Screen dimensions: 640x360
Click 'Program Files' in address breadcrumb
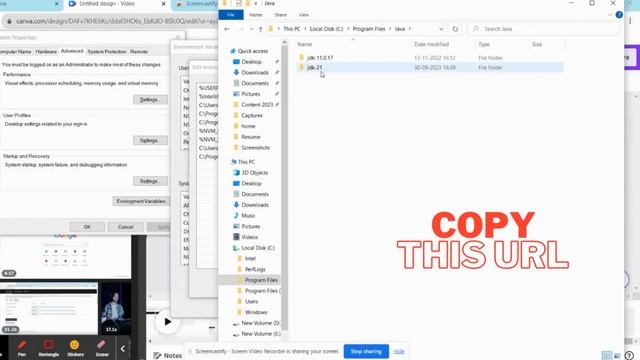click(369, 29)
